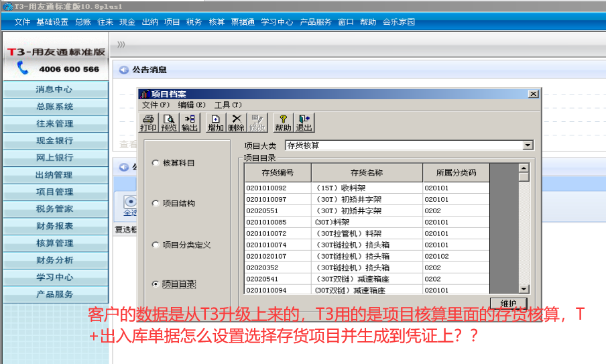Open 核算管理 in the sidebar
The width and height of the screenshot is (606, 364).
[x=56, y=243]
